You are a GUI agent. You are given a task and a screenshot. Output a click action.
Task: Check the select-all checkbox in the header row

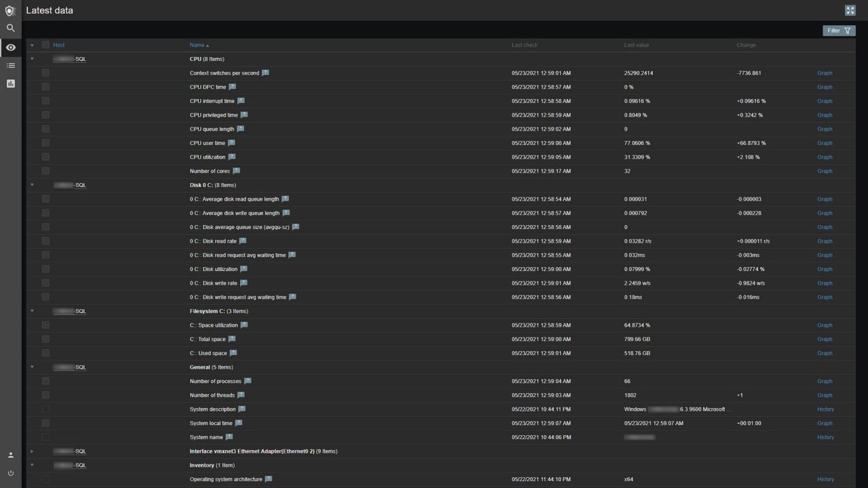tap(45, 45)
